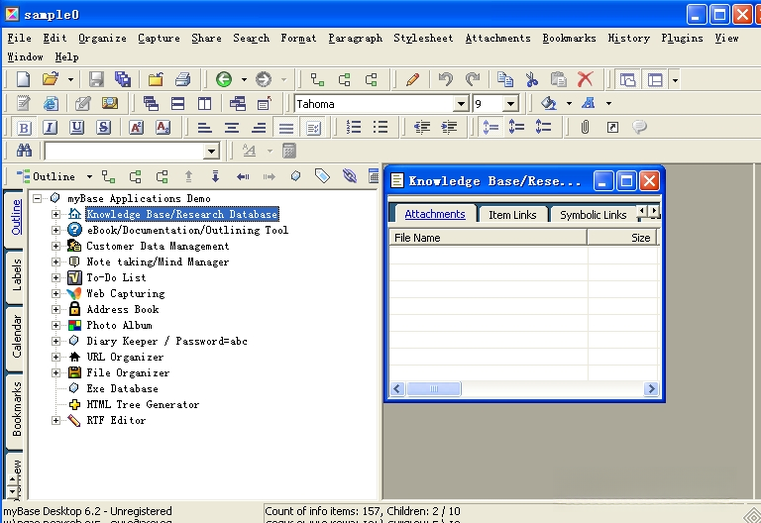Select the HTML Tree Generator item
This screenshot has height=523, width=761.
pyautogui.click(x=143, y=404)
